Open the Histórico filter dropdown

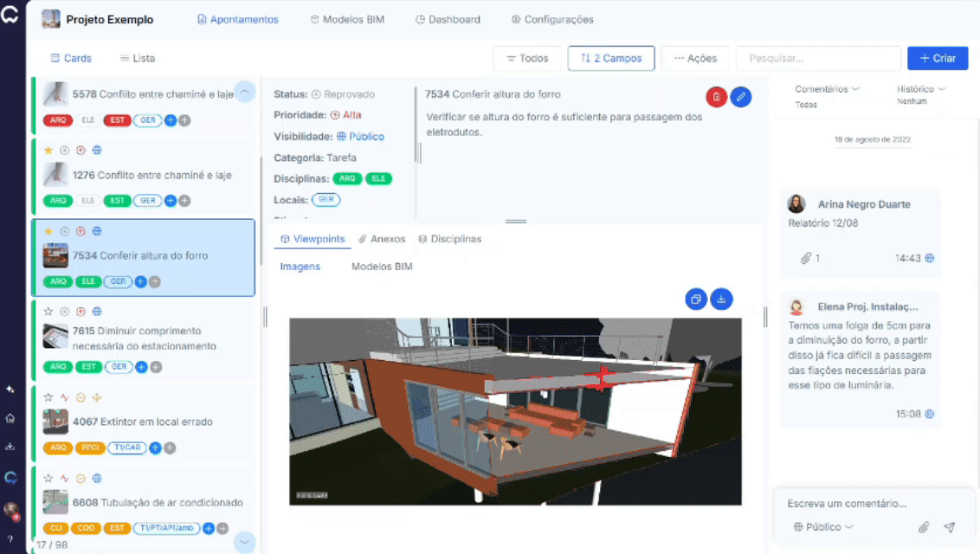(920, 89)
